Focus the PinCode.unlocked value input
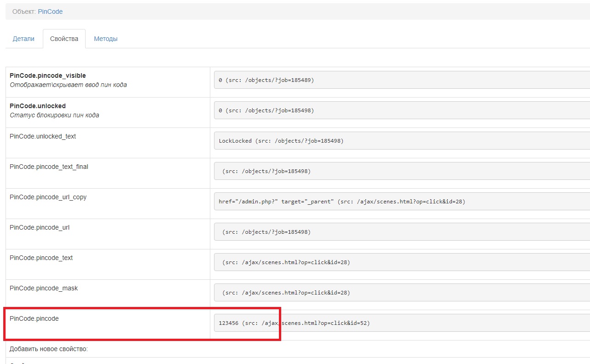590x364 pixels. (401, 110)
